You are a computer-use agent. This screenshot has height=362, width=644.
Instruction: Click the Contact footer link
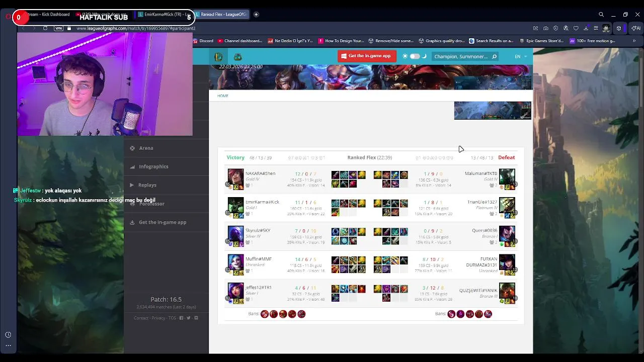coord(141,318)
